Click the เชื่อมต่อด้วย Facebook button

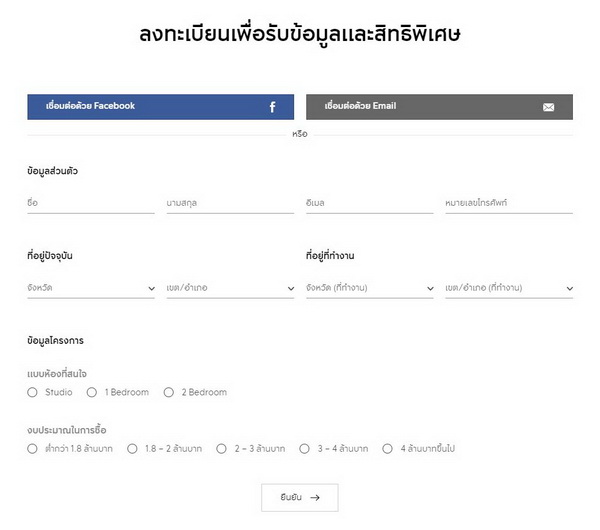click(160, 107)
